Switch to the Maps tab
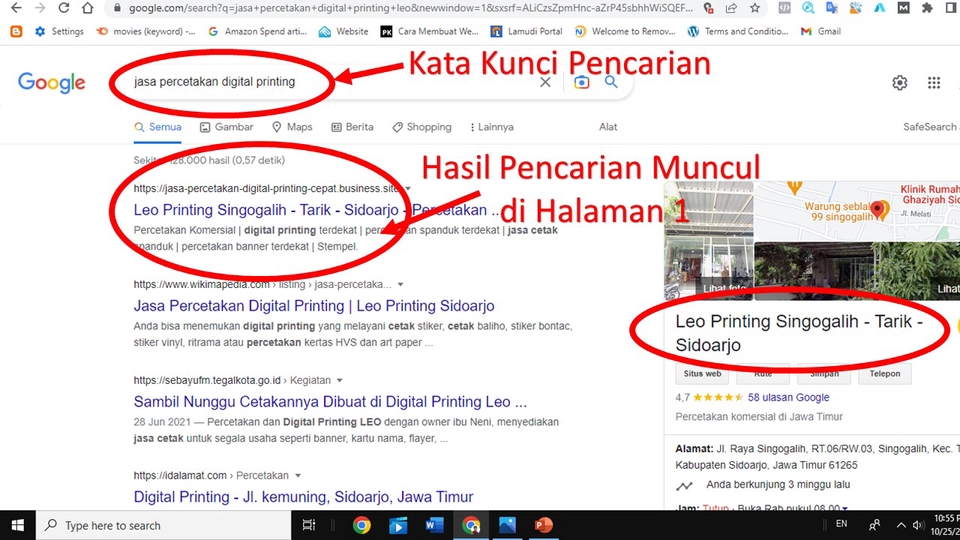 coord(292,127)
